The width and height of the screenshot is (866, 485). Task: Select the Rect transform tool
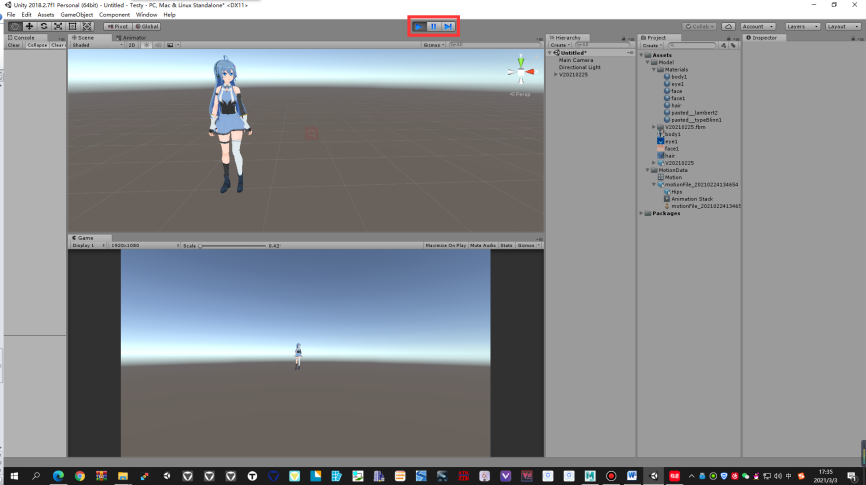click(72, 27)
